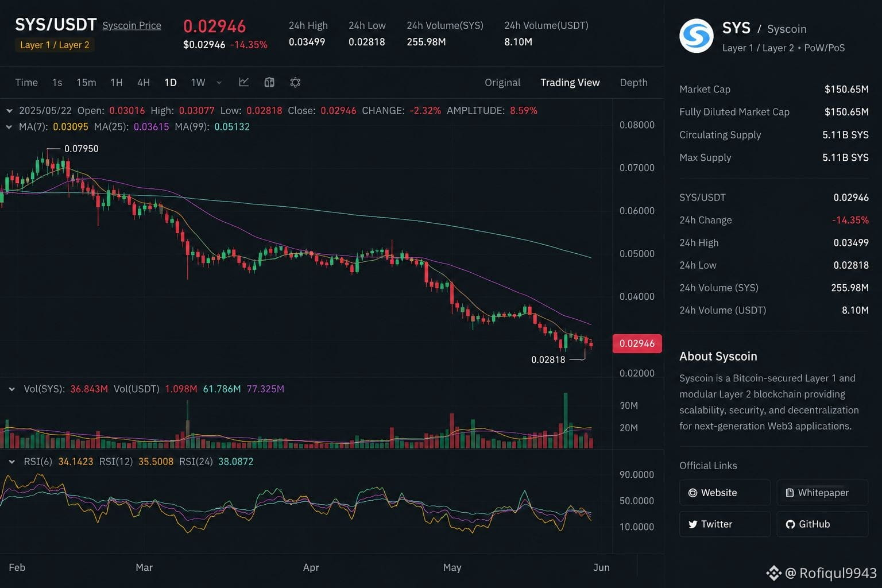Collapse the RSI indicator chevron

pyautogui.click(x=11, y=462)
